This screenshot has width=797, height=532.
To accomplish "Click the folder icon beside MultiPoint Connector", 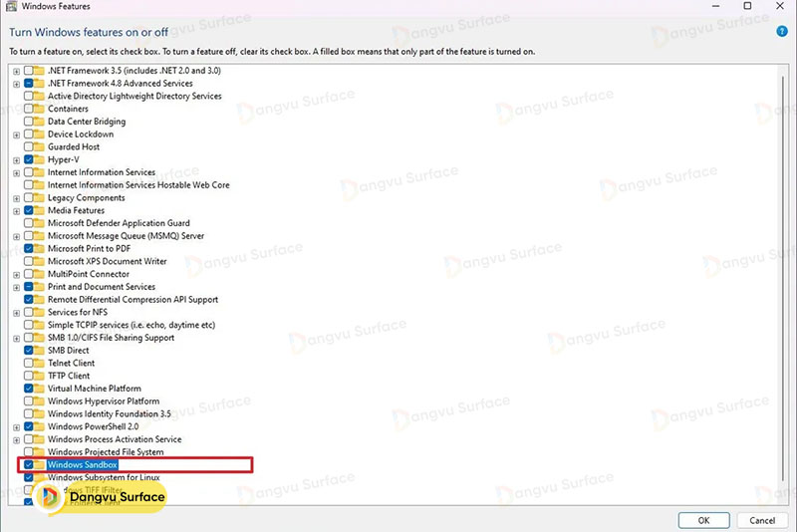I will (x=39, y=274).
